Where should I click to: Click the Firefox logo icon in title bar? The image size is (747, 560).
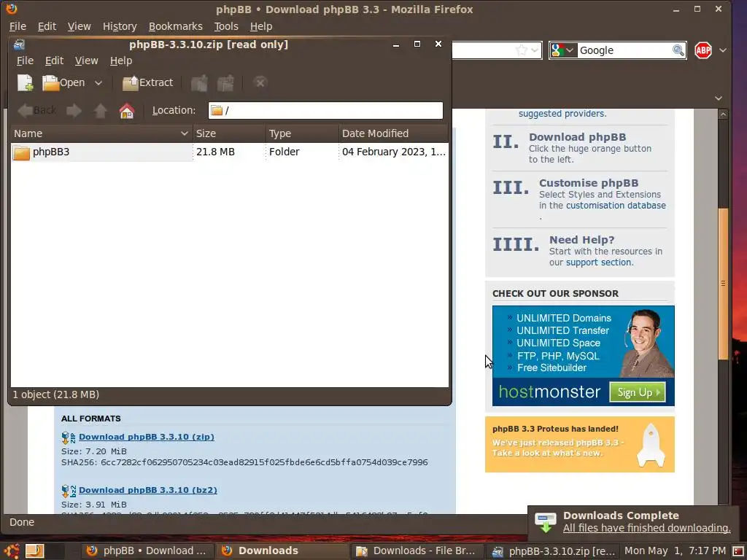pos(11,9)
